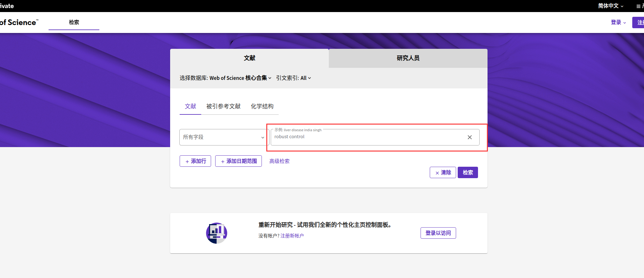Select the 文献 sub-tab

pyautogui.click(x=190, y=106)
